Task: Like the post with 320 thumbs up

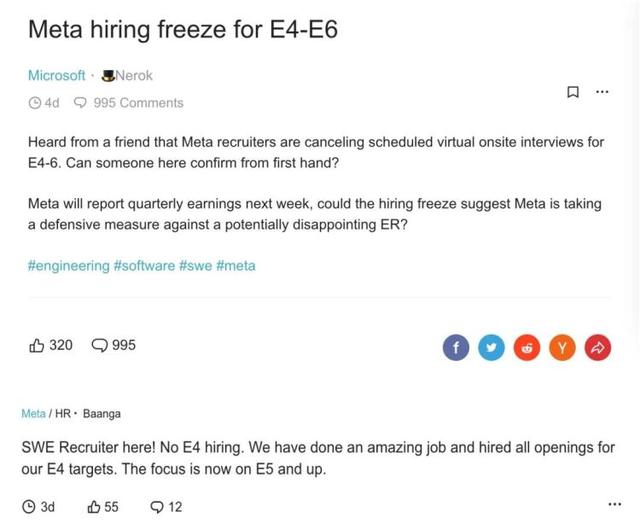Action: [51, 345]
